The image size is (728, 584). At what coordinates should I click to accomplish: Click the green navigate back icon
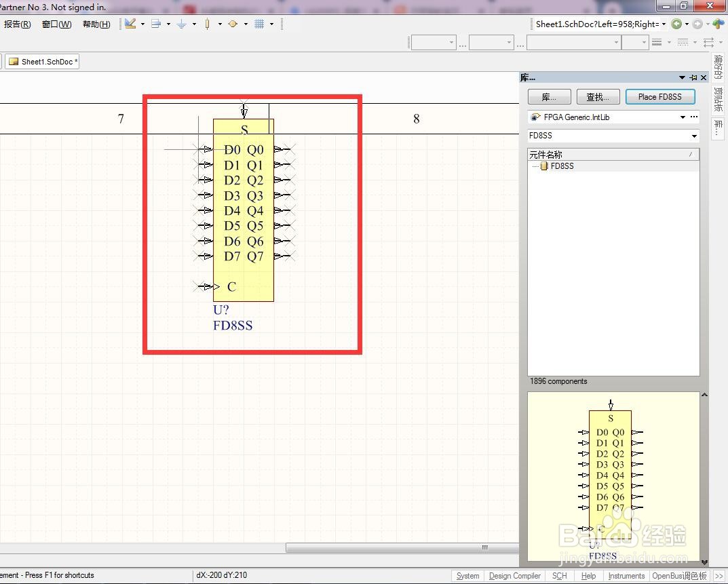coord(676,24)
